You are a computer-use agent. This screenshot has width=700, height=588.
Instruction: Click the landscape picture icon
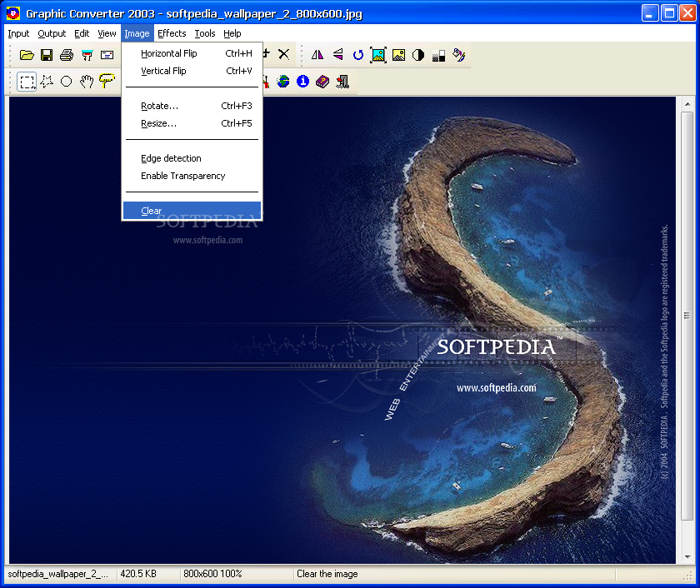398,55
